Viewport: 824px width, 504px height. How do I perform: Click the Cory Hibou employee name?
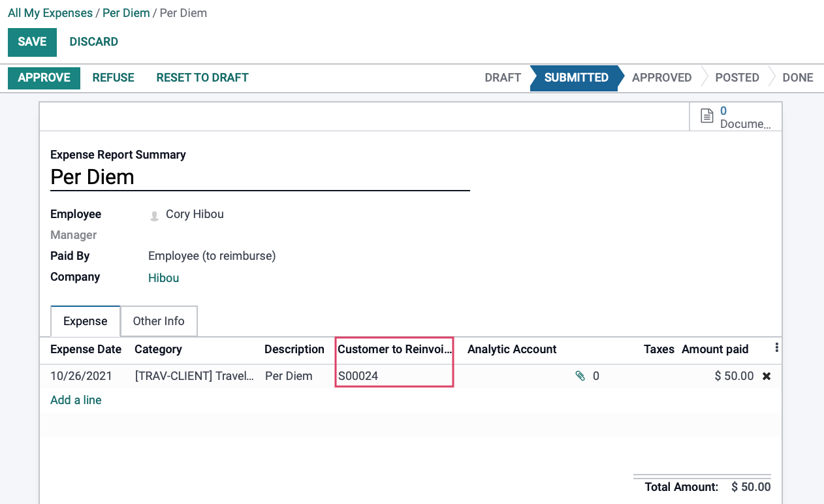point(195,214)
